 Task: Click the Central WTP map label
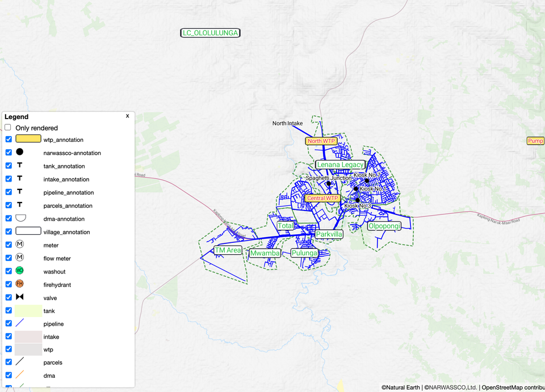(322, 199)
